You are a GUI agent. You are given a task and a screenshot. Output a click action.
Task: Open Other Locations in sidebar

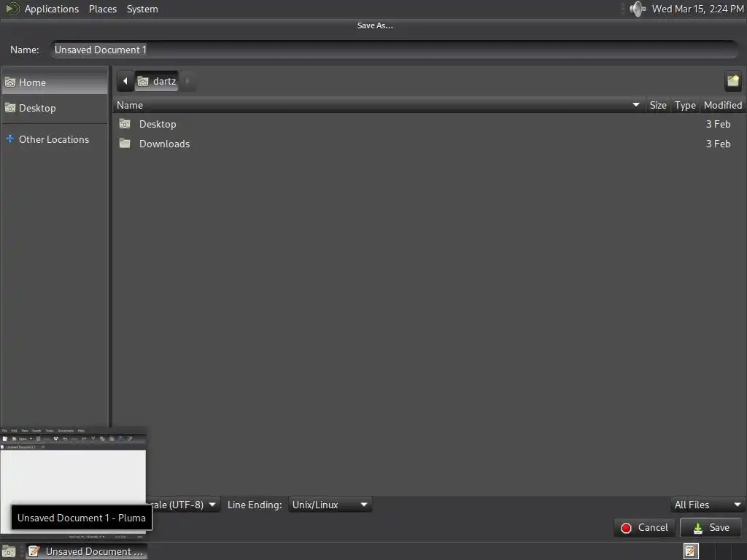coord(55,139)
